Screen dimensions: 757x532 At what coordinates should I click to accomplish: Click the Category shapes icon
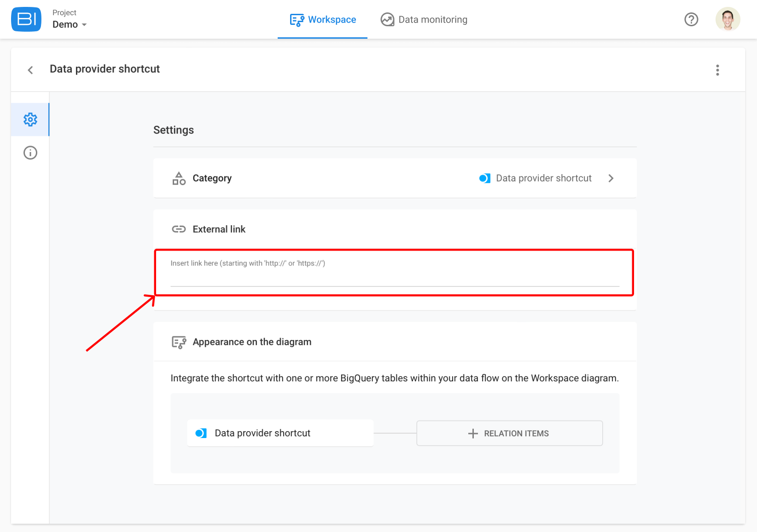179,178
